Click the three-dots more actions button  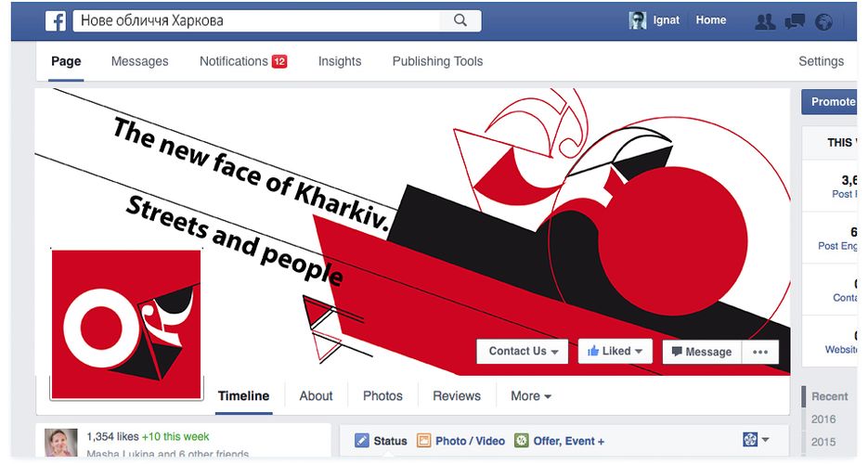tap(760, 352)
